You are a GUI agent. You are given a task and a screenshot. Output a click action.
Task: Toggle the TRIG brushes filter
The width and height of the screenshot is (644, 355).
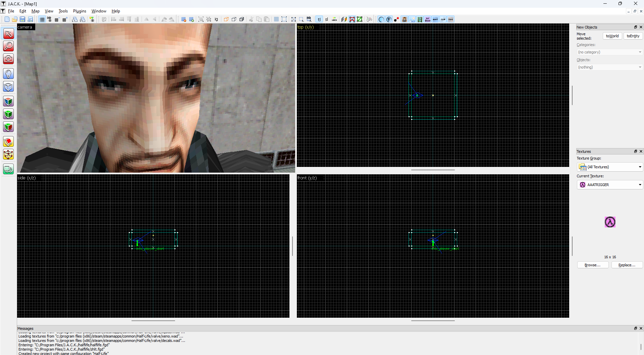point(451,19)
